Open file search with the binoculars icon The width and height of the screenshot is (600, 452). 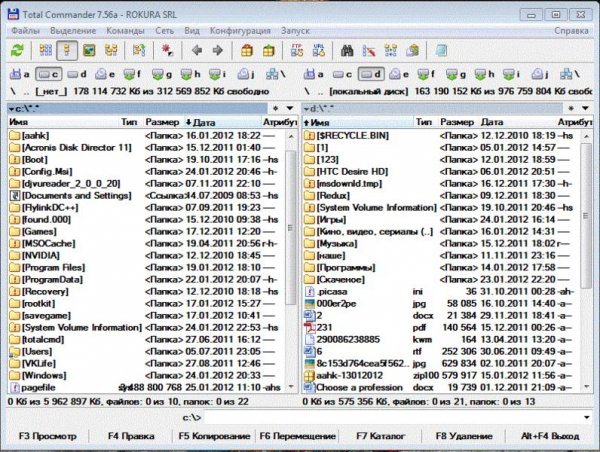pos(347,50)
